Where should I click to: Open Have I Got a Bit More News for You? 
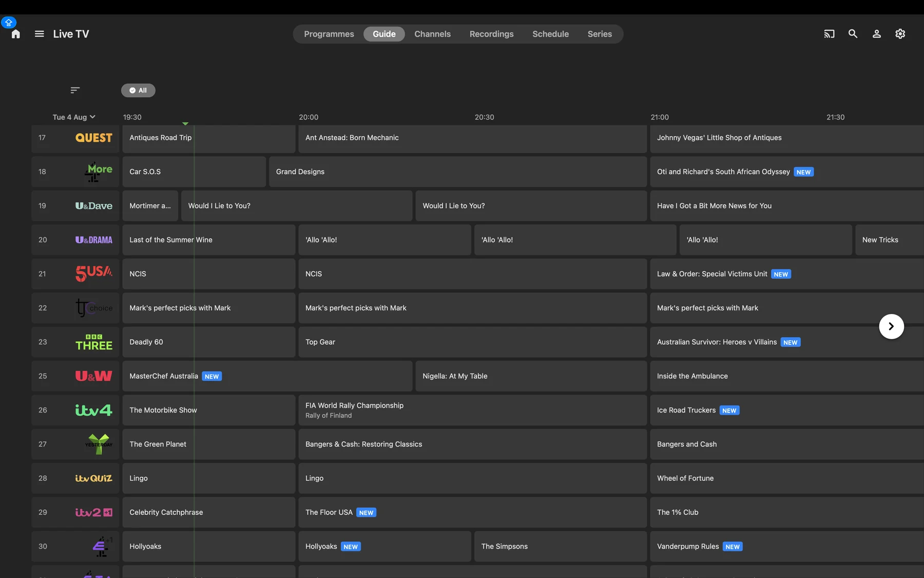click(787, 206)
